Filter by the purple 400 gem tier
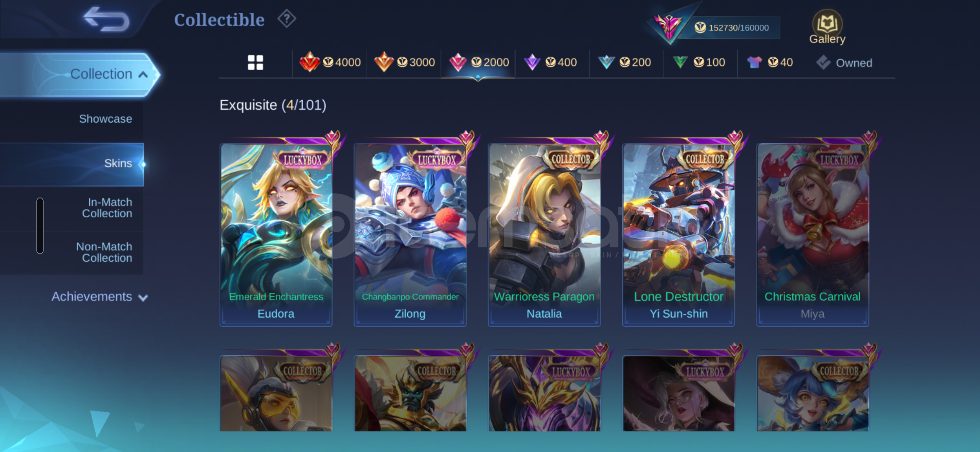 click(551, 62)
